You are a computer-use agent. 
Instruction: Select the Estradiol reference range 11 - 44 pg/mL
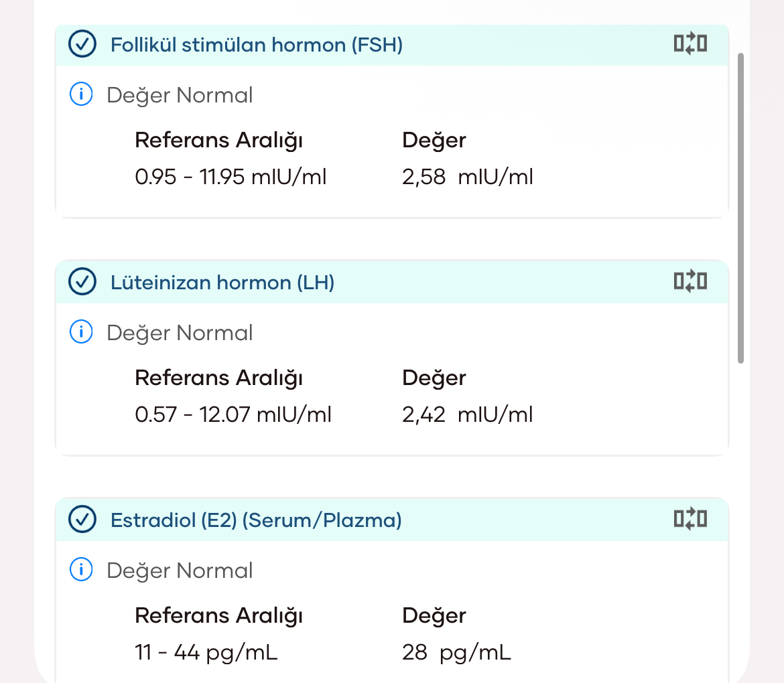tap(206, 652)
